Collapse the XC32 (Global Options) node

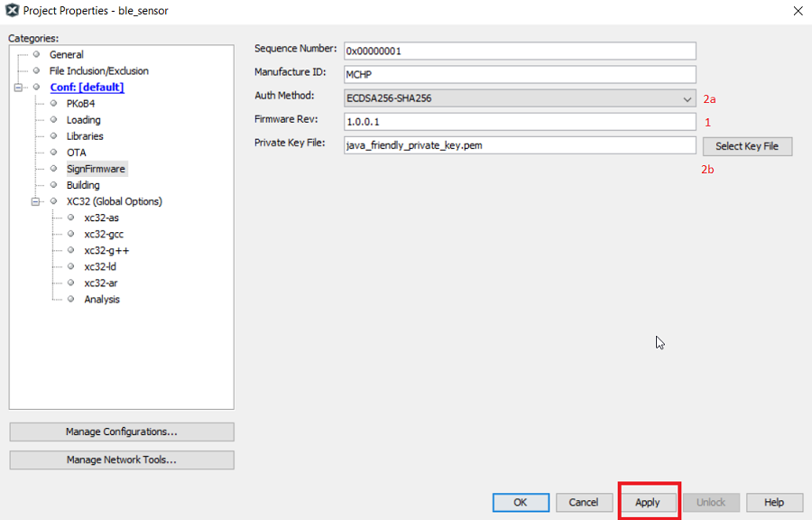36,201
